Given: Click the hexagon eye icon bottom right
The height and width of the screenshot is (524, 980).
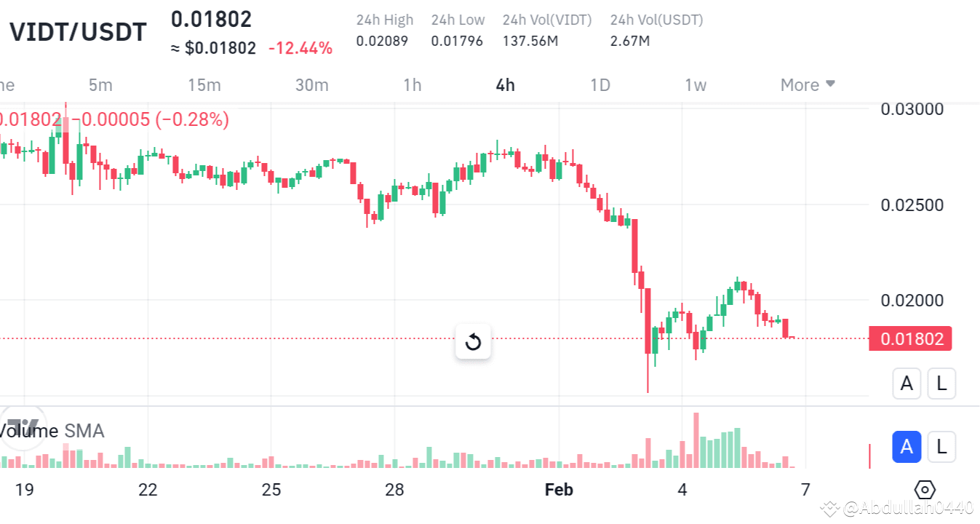Looking at the screenshot, I should click(x=925, y=490).
